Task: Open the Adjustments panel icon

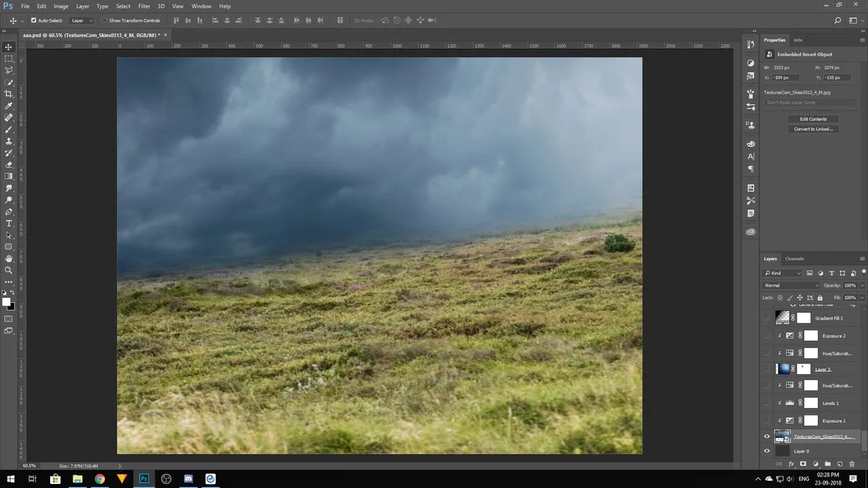Action: [x=751, y=63]
